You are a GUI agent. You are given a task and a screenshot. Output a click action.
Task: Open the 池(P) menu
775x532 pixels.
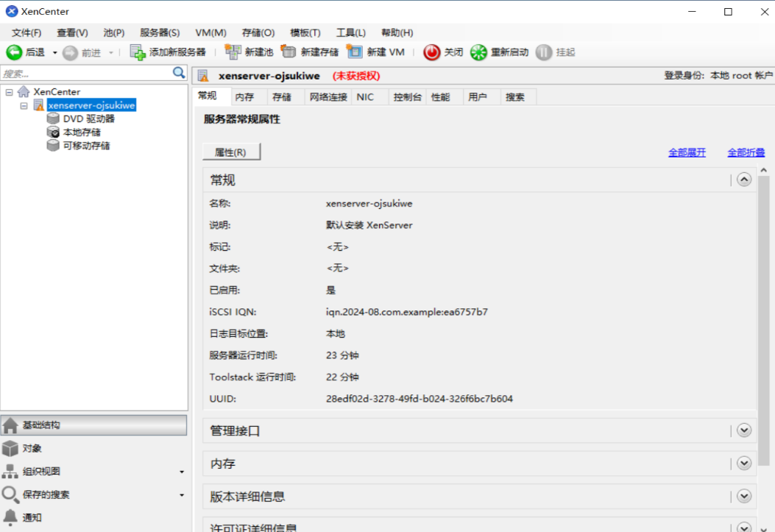point(113,32)
